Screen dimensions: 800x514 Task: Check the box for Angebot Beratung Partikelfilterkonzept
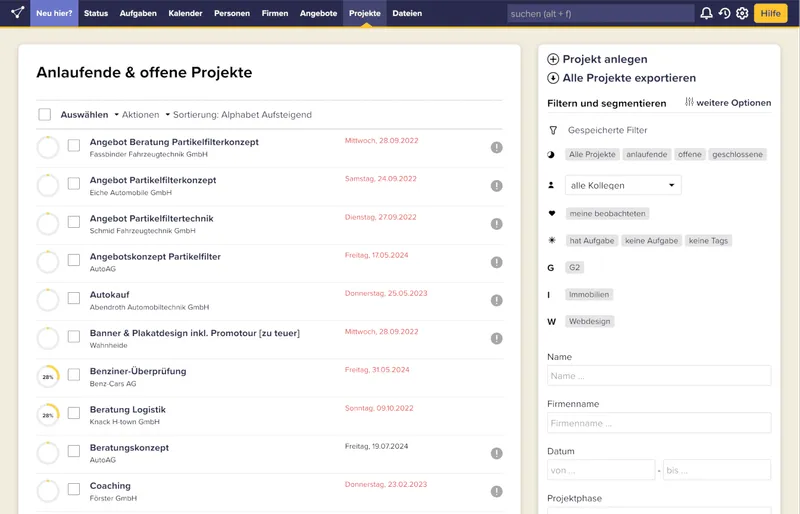pos(74,145)
